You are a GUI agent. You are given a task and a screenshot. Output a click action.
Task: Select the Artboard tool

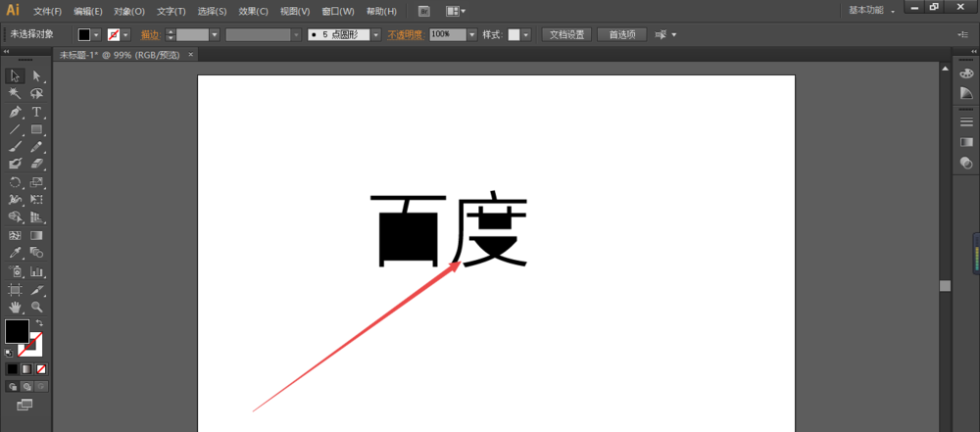(15, 289)
